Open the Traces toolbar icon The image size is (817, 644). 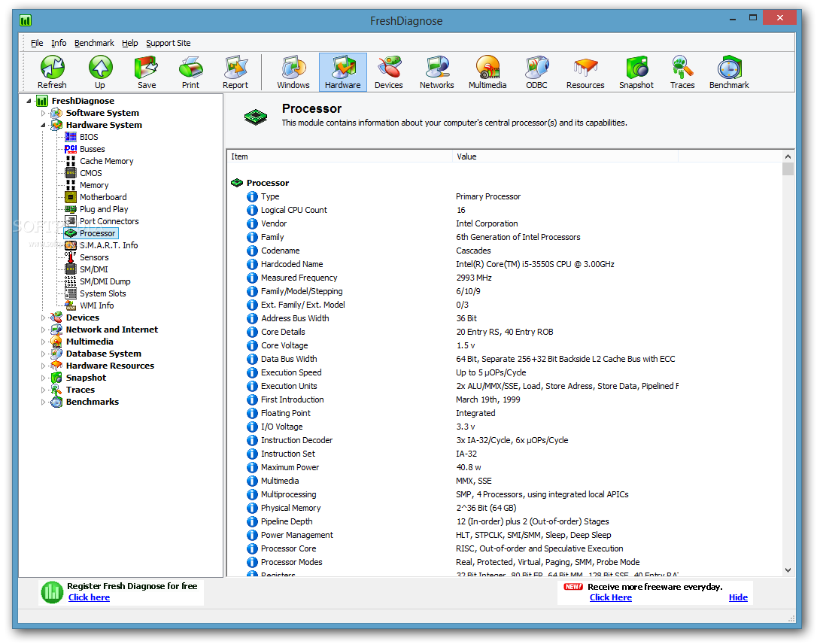[682, 72]
